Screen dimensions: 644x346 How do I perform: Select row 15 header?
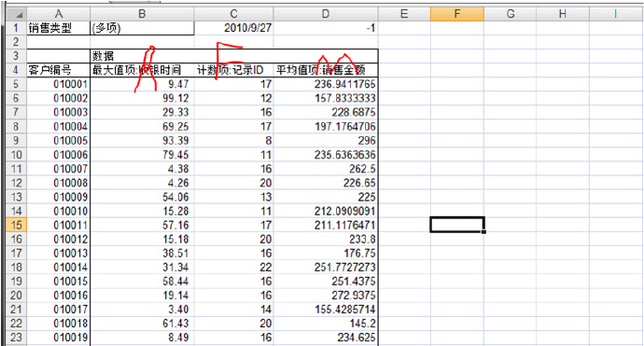click(17, 225)
